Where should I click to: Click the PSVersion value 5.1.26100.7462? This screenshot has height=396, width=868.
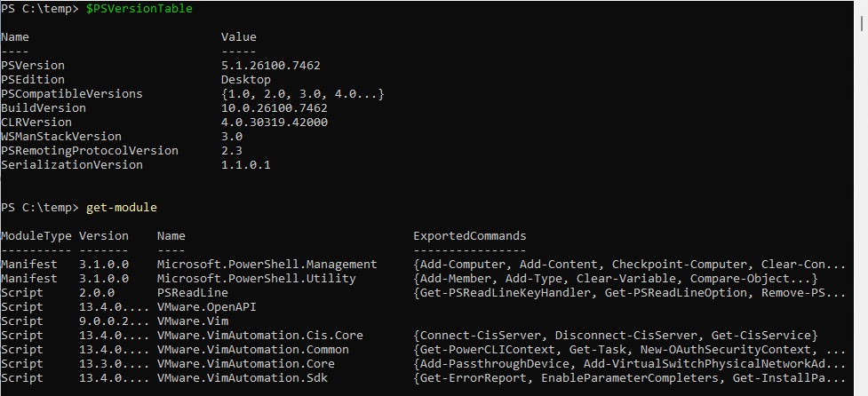pos(271,66)
